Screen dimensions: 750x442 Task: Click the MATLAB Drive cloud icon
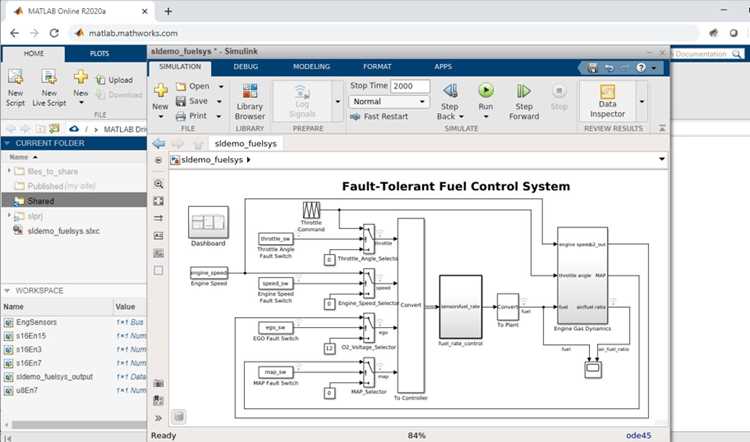(74, 129)
